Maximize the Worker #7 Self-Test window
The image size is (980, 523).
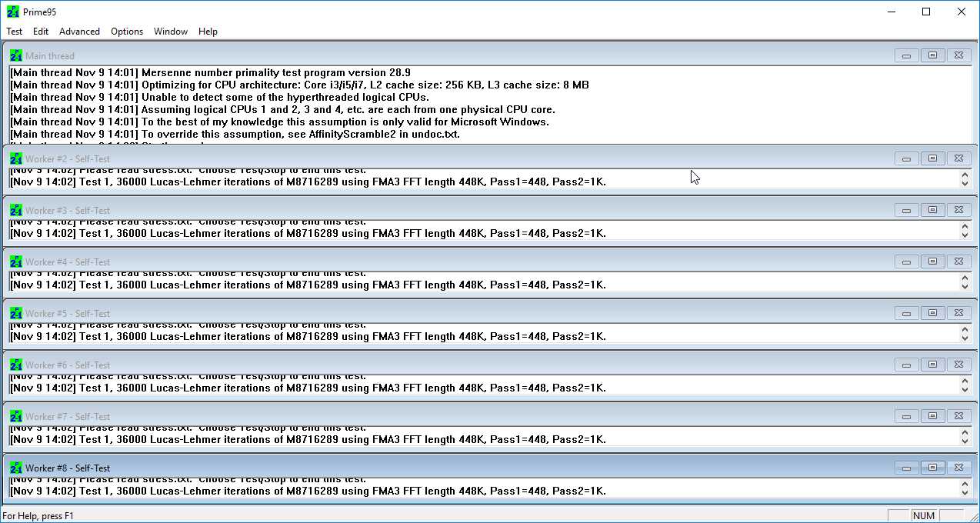click(x=932, y=416)
